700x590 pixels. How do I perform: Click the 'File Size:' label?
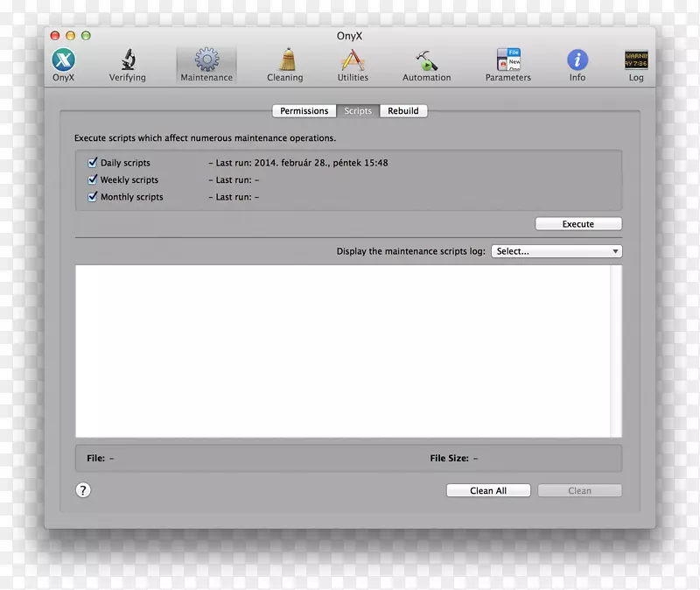coord(449,458)
